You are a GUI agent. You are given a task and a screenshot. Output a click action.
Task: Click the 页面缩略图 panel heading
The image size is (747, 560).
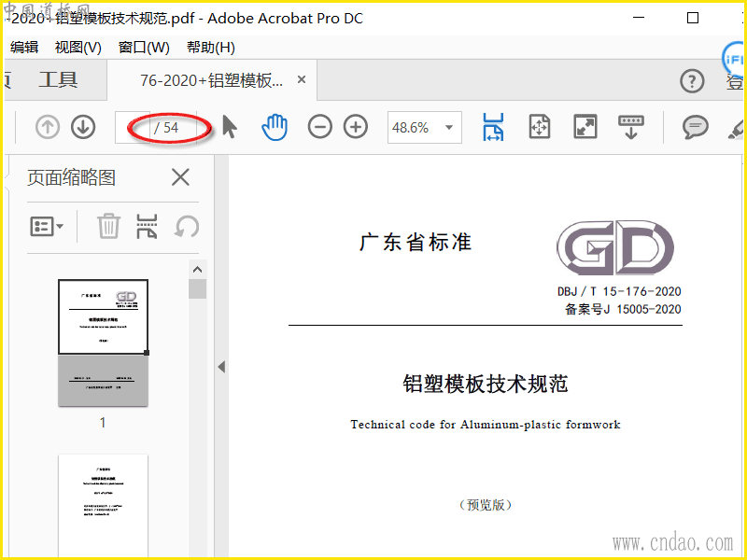[x=72, y=177]
